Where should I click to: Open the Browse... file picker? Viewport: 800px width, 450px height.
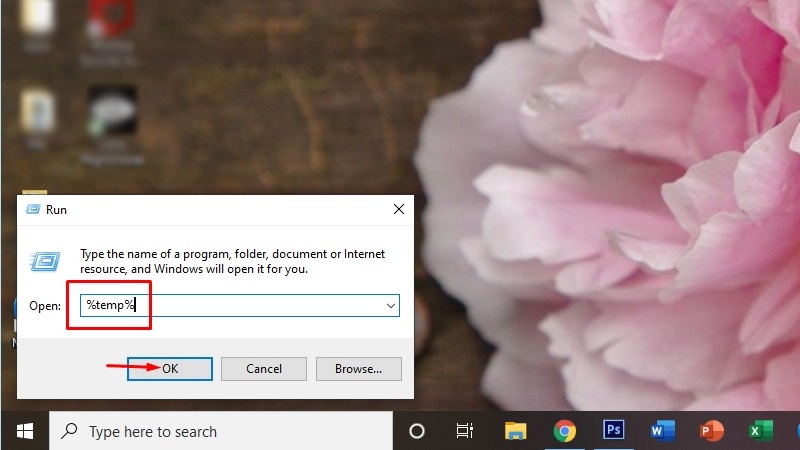click(359, 369)
